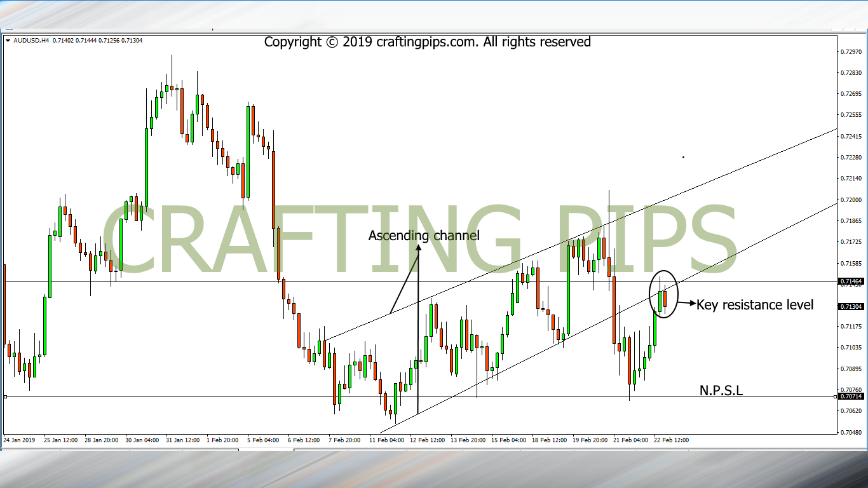The width and height of the screenshot is (868, 488).
Task: Click the '19 Feb 20:00' time label
Action: (588, 440)
